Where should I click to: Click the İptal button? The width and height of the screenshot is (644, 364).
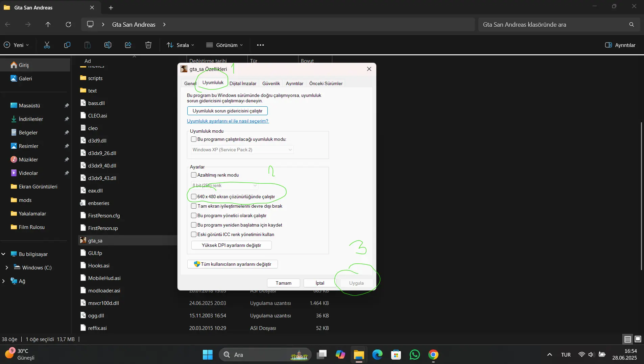pyautogui.click(x=320, y=283)
